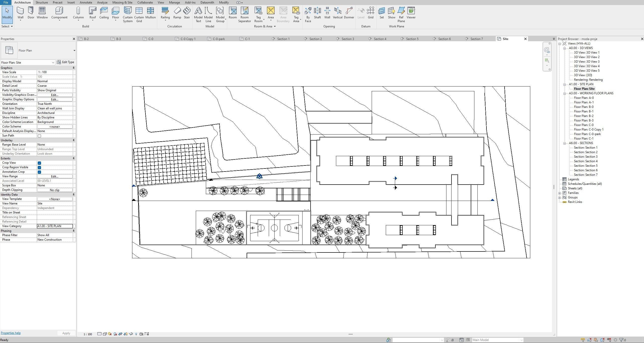Enable the Sun Path checkbox

point(39,136)
